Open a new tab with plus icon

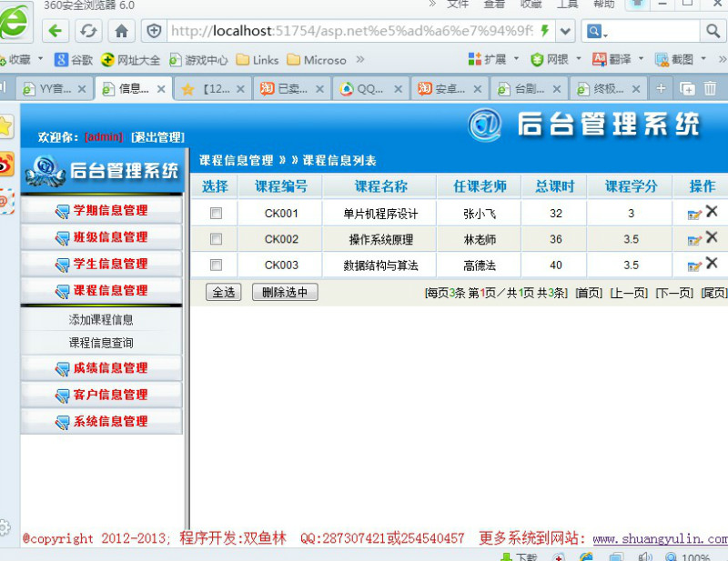(x=661, y=88)
